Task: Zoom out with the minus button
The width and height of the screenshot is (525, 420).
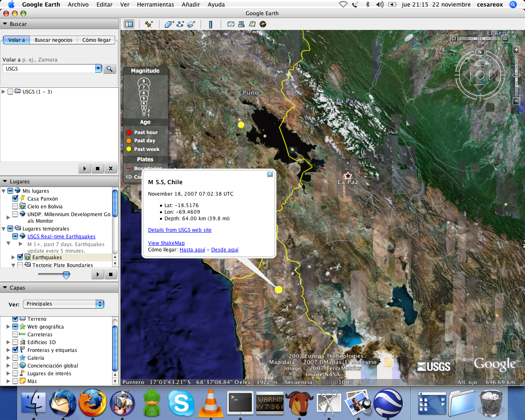Action: pyautogui.click(x=516, y=101)
